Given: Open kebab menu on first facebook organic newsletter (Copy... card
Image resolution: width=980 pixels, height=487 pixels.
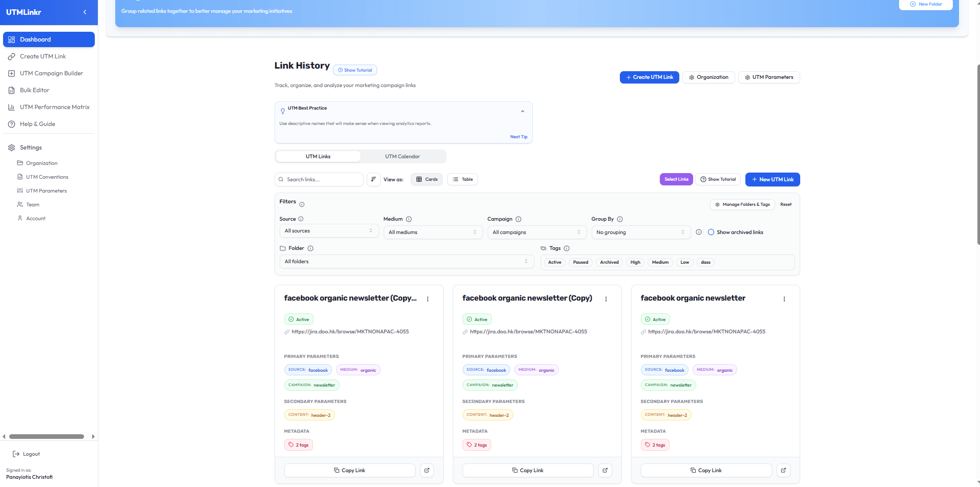Looking at the screenshot, I should [428, 299].
